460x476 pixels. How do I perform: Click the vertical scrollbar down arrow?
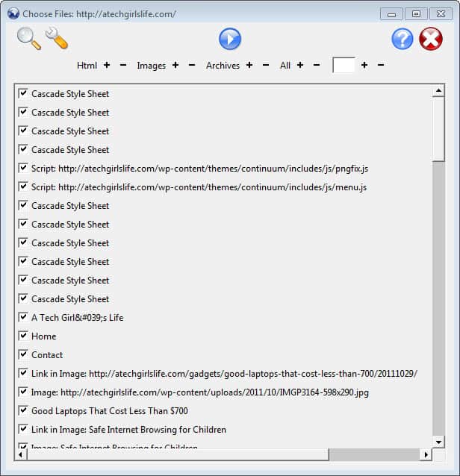(439, 442)
